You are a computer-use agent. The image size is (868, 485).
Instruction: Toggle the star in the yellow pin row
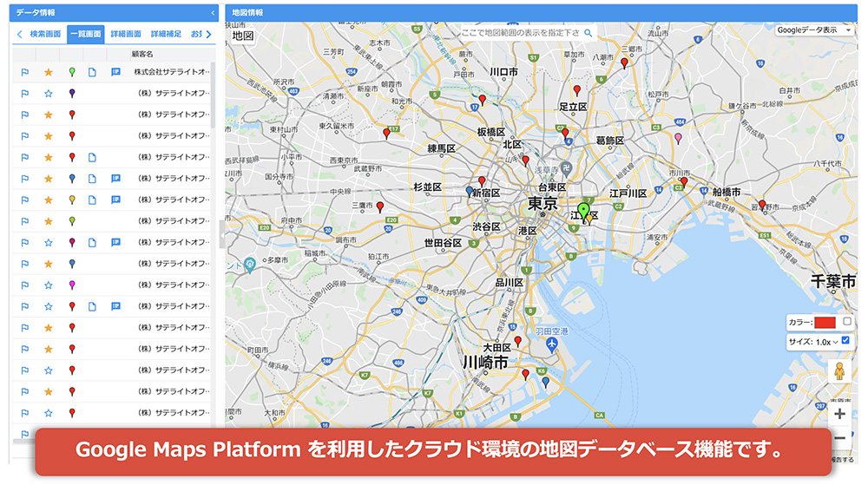(x=49, y=200)
